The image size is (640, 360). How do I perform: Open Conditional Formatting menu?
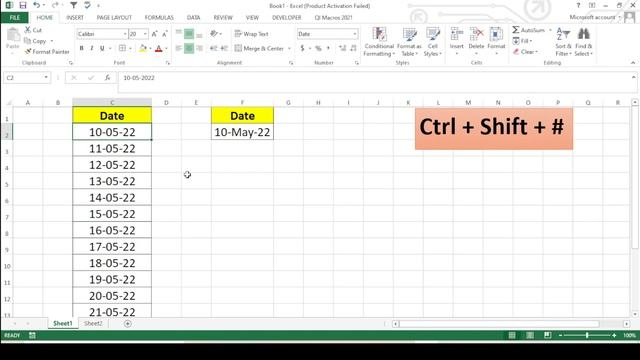[x=379, y=42]
